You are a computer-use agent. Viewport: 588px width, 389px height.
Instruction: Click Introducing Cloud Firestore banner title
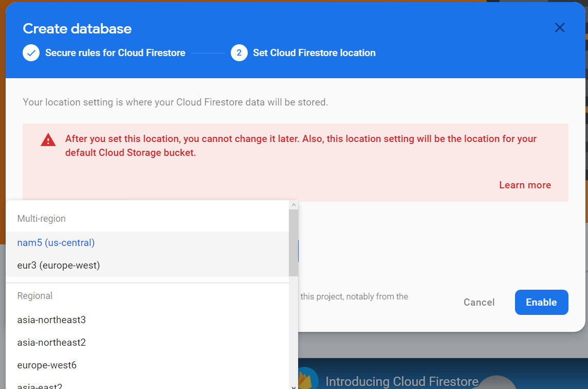point(402,381)
